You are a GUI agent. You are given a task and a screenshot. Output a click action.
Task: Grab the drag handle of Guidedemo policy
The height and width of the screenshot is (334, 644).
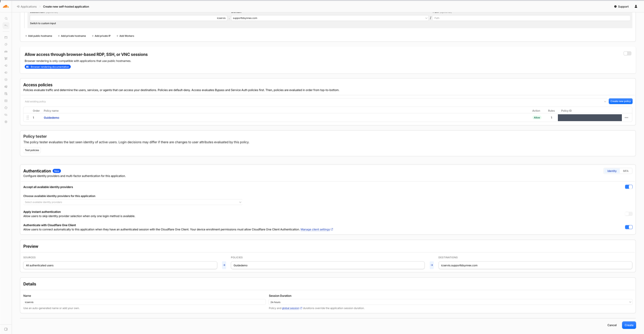click(x=28, y=118)
